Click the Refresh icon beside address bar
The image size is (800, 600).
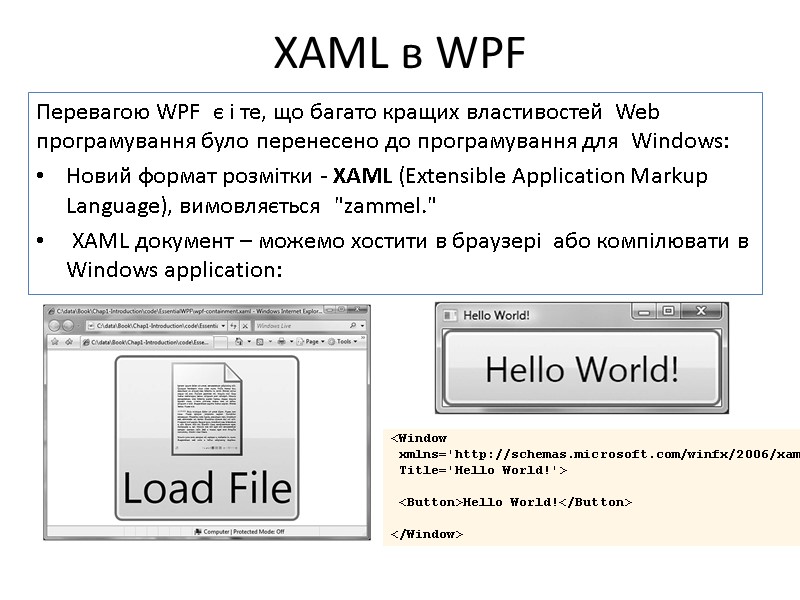(x=233, y=326)
